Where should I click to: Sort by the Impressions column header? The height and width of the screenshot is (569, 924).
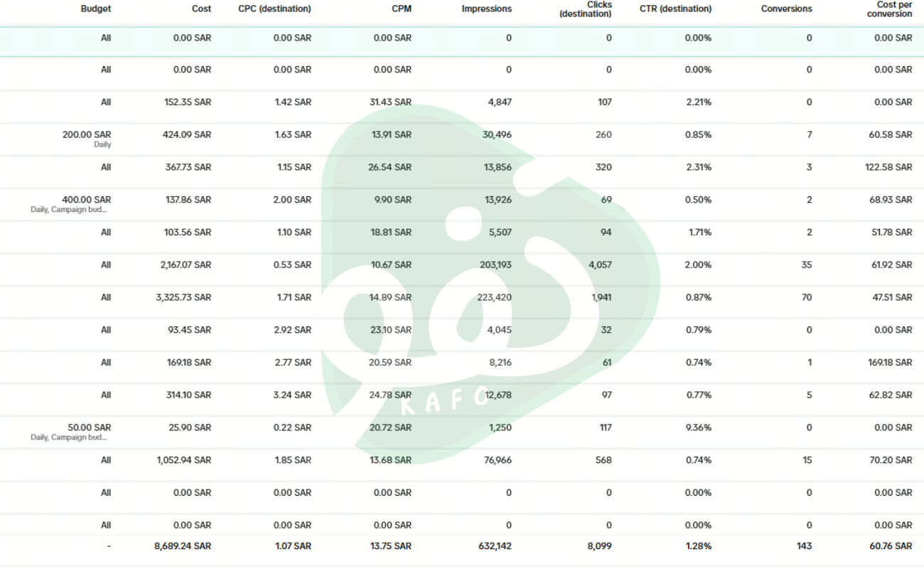click(486, 9)
